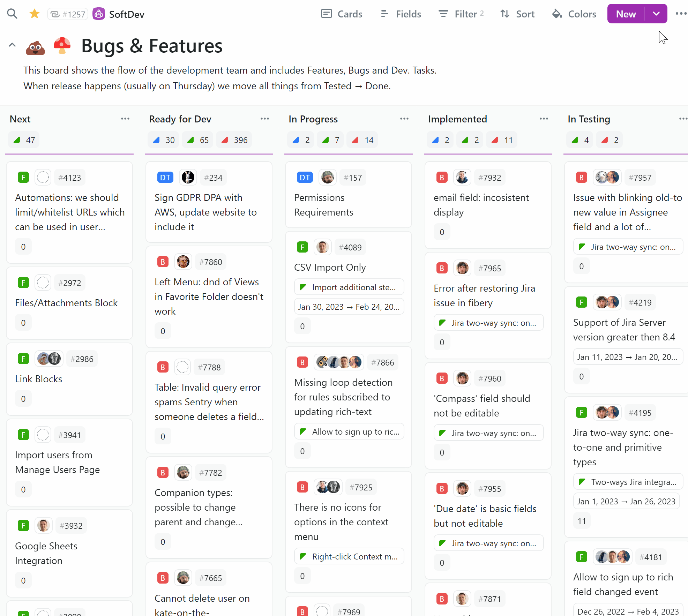Collapse the board description chevron
The image size is (688, 616).
[12, 45]
